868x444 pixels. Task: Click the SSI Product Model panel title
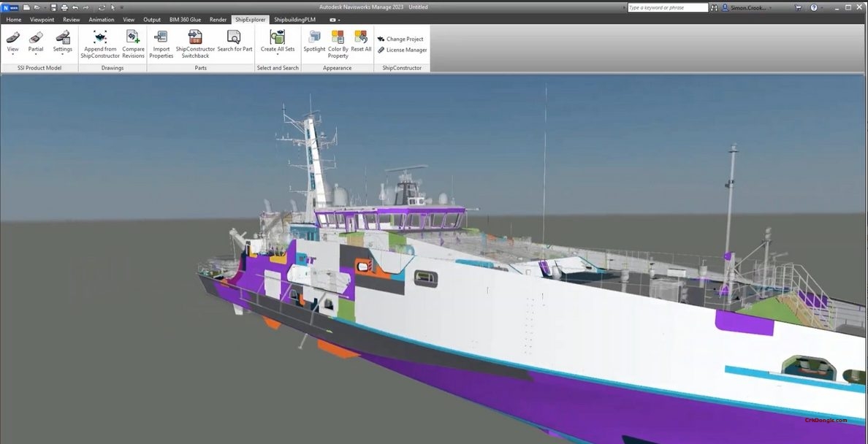pos(39,68)
